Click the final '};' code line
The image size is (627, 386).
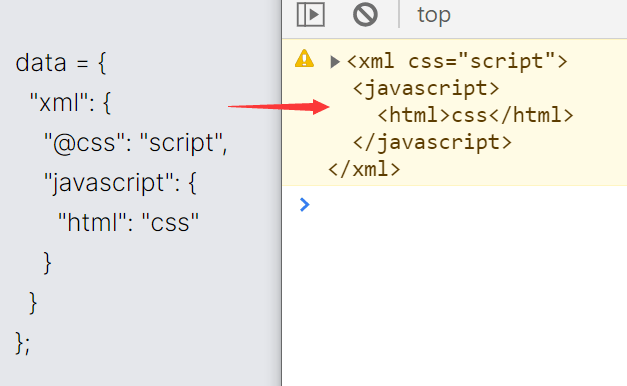pyautogui.click(x=23, y=343)
